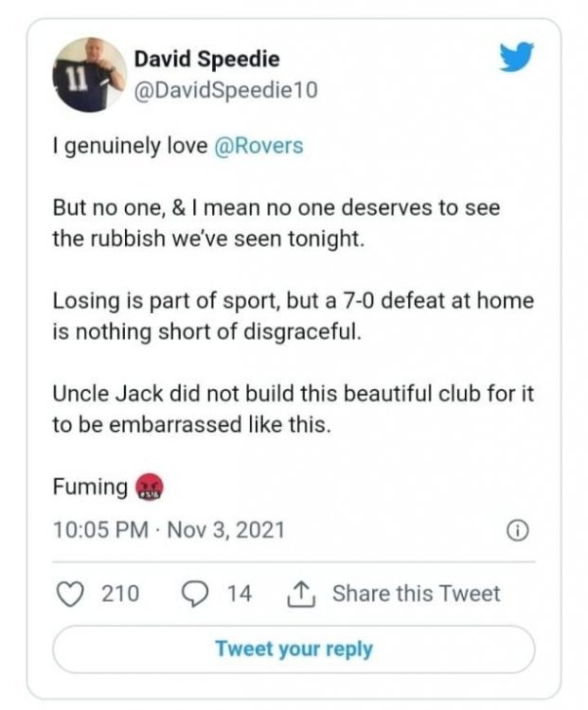Click the 7-0 defeat at home sentence
588x710 pixels.
[292, 315]
